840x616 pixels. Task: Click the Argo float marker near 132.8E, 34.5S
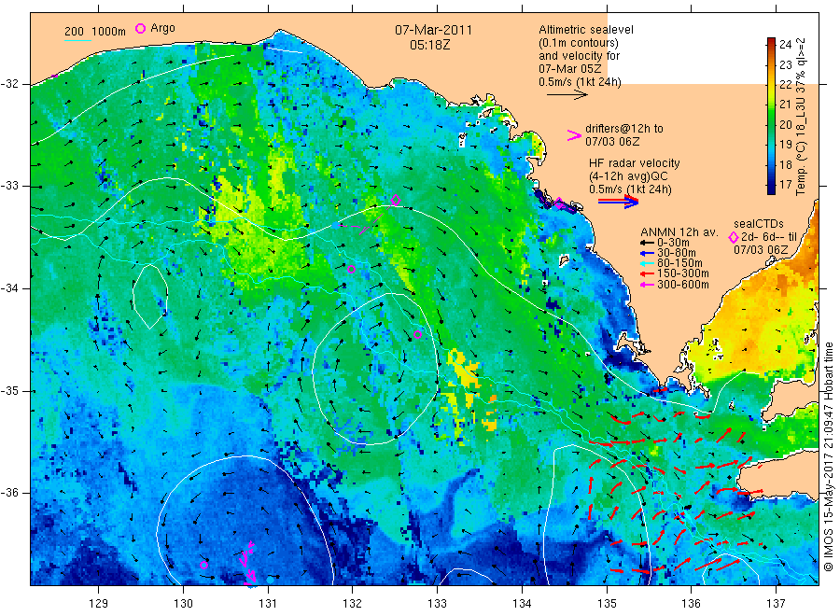[x=417, y=335]
